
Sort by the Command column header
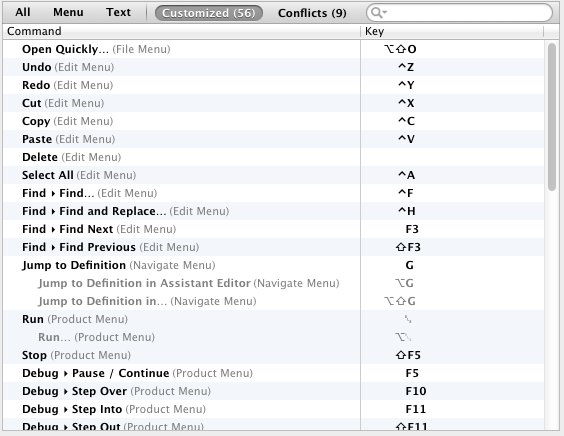point(182,31)
